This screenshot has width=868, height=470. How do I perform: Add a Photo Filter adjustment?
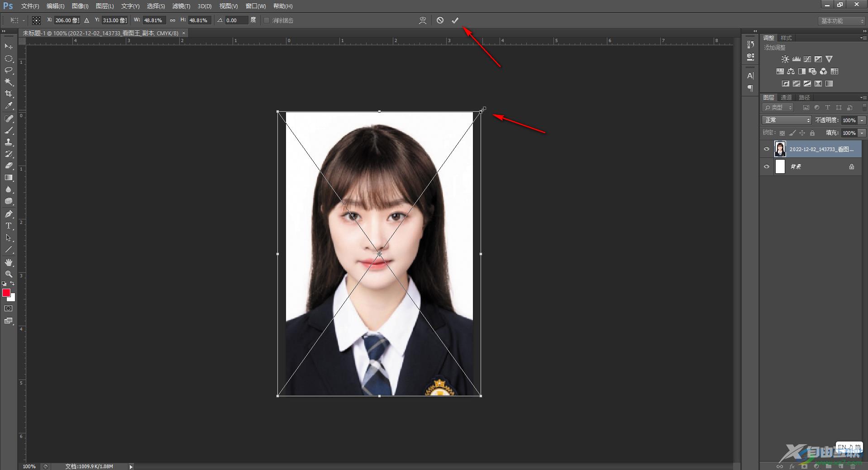click(x=813, y=71)
